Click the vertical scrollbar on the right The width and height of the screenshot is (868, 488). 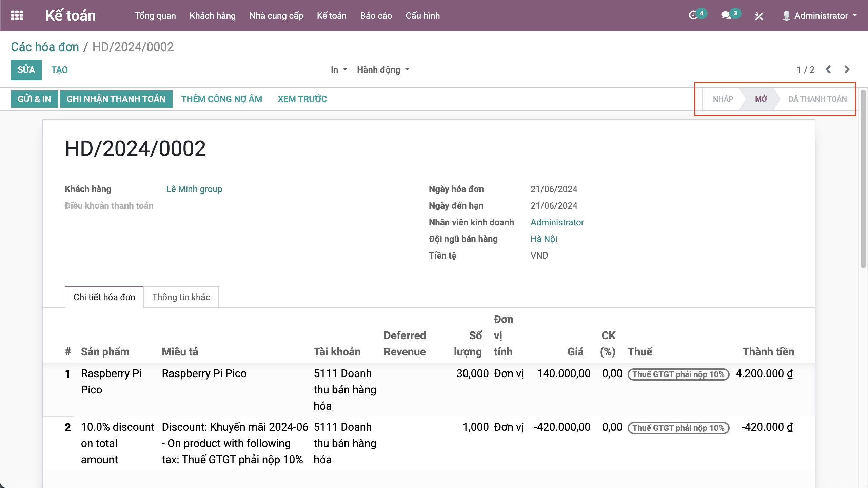click(863, 180)
